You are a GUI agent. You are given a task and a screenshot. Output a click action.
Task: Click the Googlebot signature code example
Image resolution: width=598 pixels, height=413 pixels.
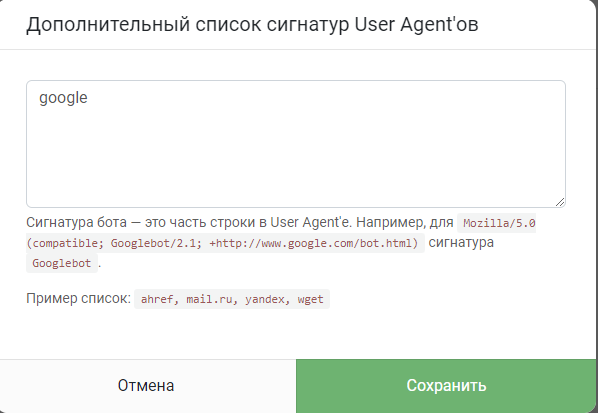[62, 263]
